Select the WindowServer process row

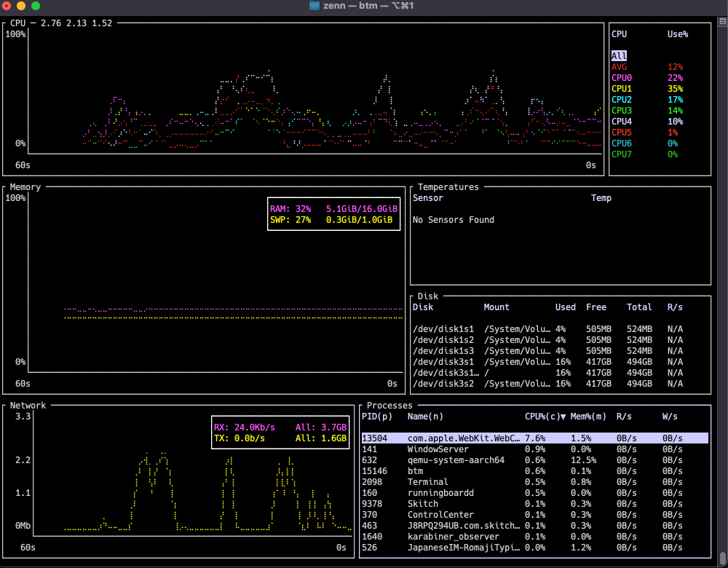437,449
